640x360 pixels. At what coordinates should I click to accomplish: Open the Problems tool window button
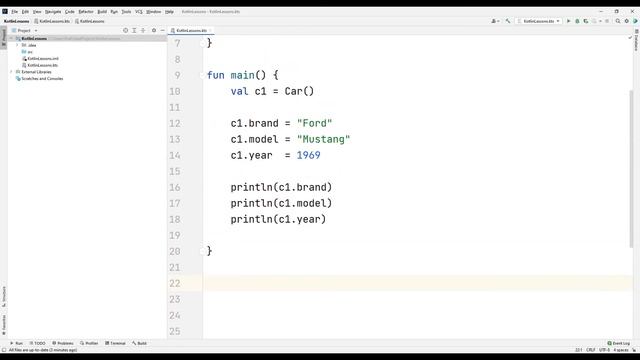(63, 343)
